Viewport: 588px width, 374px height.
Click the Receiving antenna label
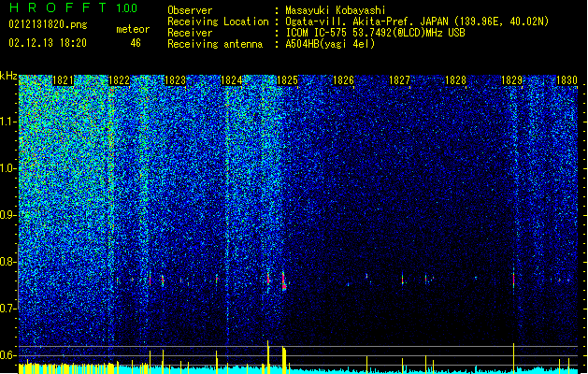[x=215, y=44]
